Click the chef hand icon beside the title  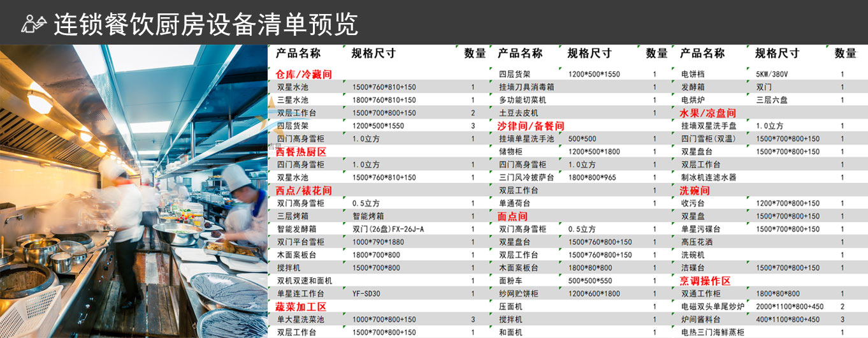(34, 22)
